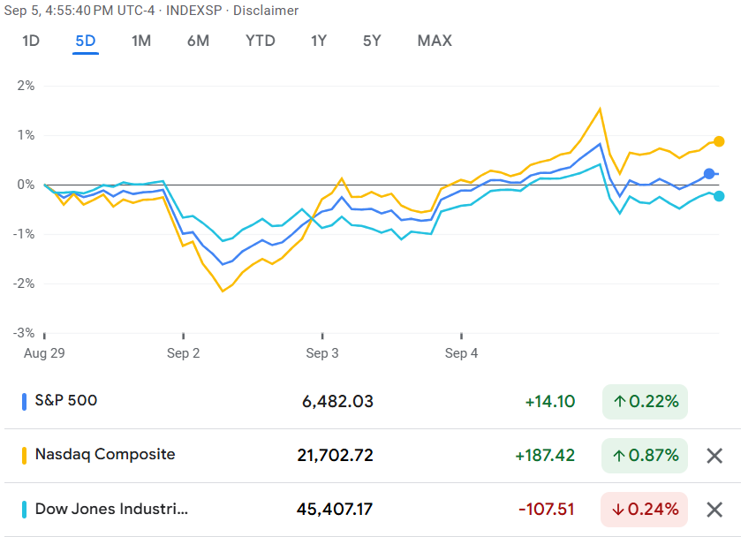Select the 1Y time range tab
The image size is (756, 537).
tap(319, 41)
